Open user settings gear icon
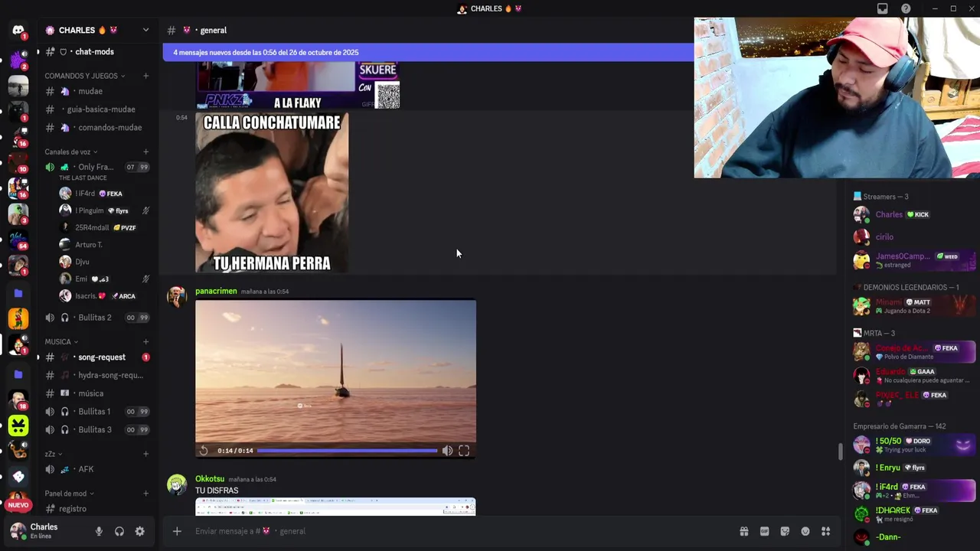 coord(139,531)
